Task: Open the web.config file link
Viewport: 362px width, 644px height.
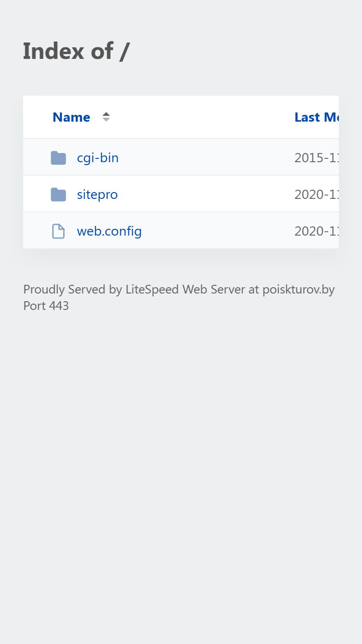Action: tap(109, 231)
